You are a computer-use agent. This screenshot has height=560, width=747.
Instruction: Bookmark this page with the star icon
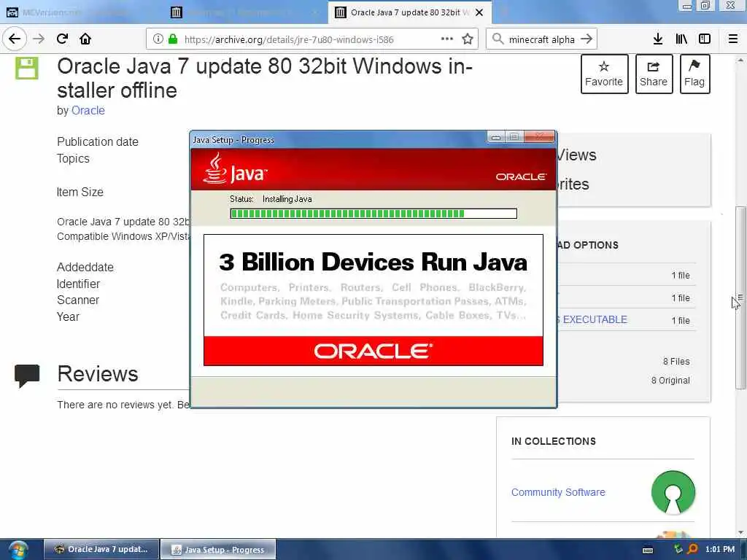point(468,39)
